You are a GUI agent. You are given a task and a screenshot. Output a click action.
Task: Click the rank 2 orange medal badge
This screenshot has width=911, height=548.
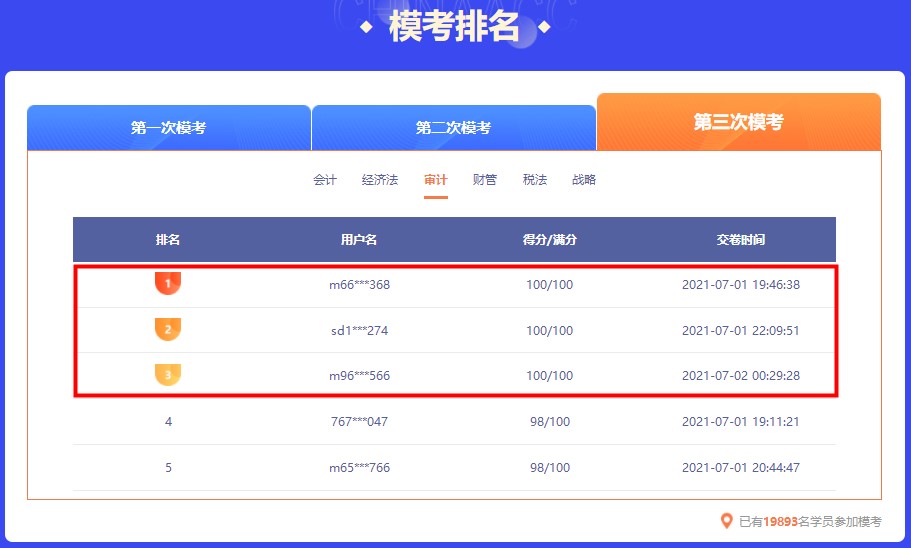(168, 329)
